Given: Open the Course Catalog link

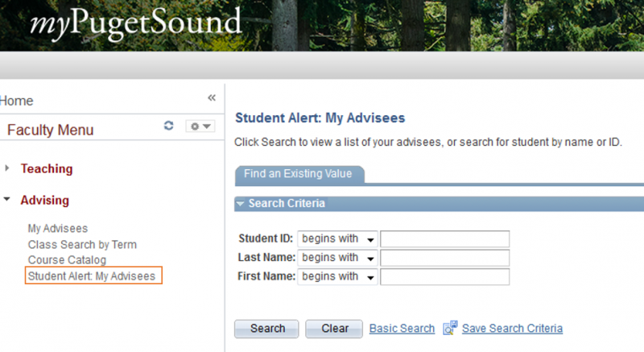Looking at the screenshot, I should [x=67, y=260].
